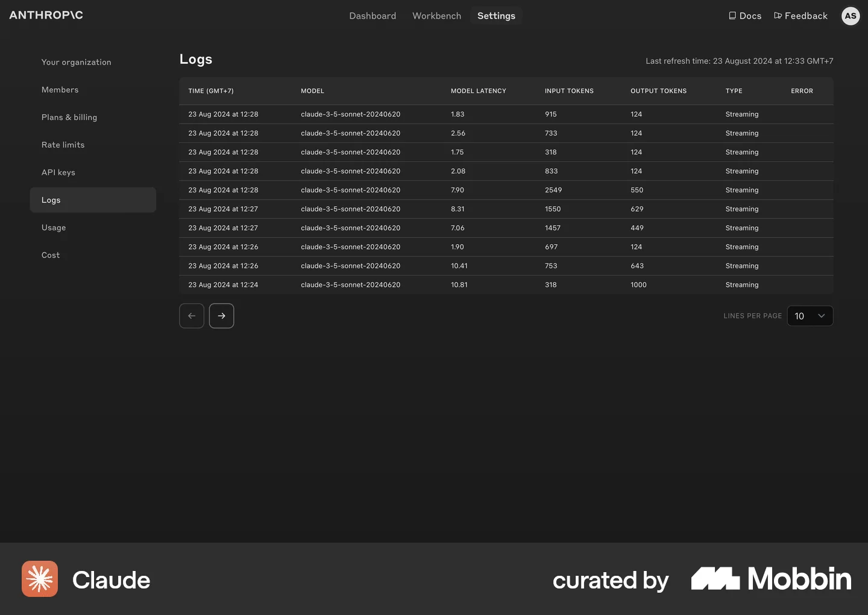The height and width of the screenshot is (615, 868).
Task: Open the 12:24 log row
Action: pyautogui.click(x=506, y=285)
